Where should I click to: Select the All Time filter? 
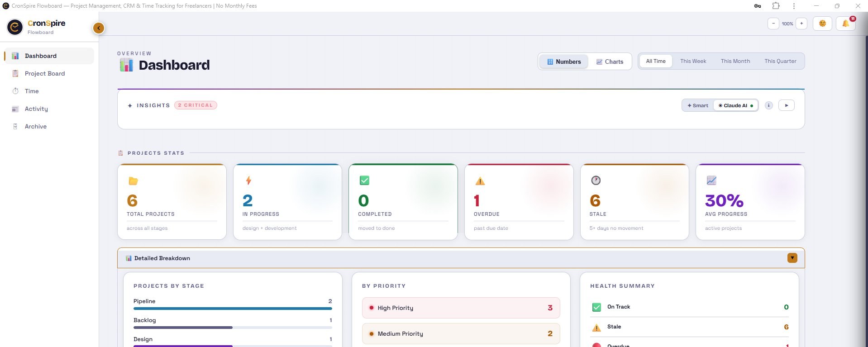[656, 61]
